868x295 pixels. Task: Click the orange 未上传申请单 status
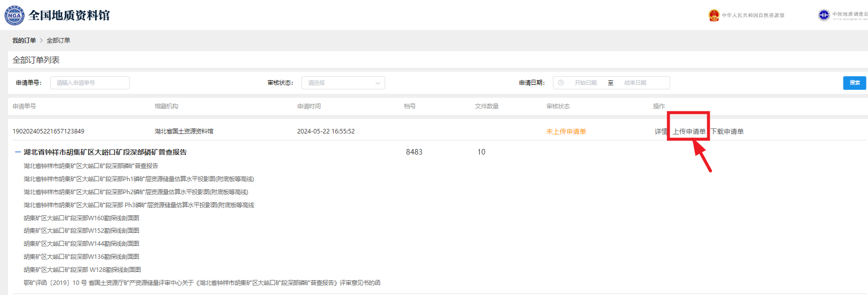point(566,131)
